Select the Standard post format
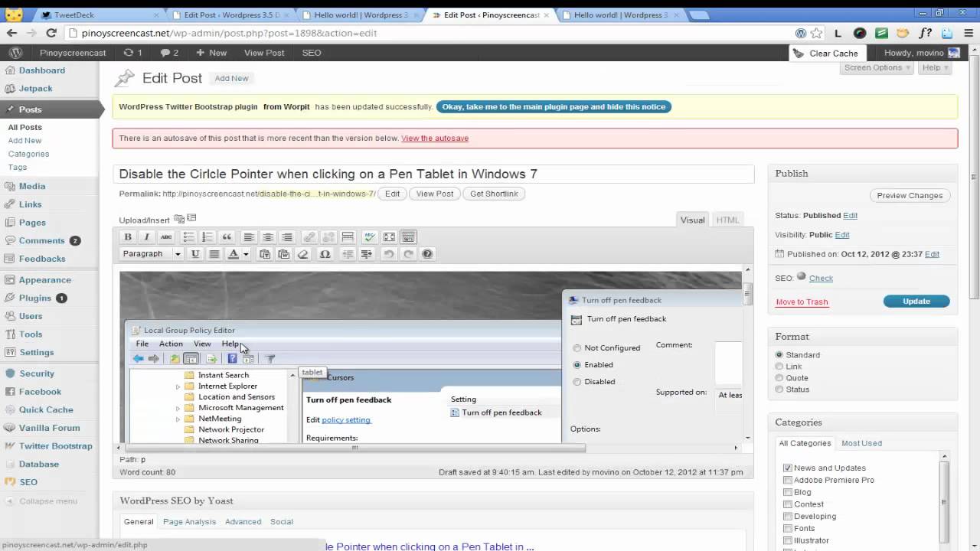The width and height of the screenshot is (980, 551). pos(779,355)
